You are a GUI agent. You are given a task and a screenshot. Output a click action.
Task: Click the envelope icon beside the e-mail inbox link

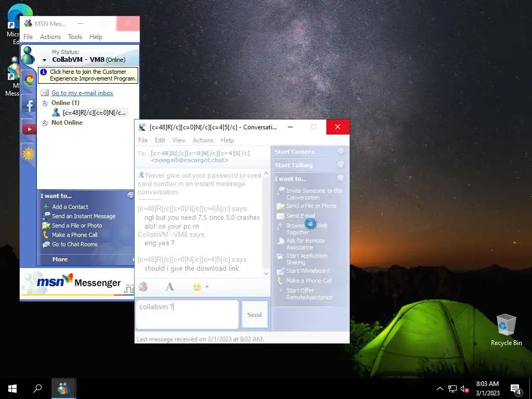click(45, 93)
